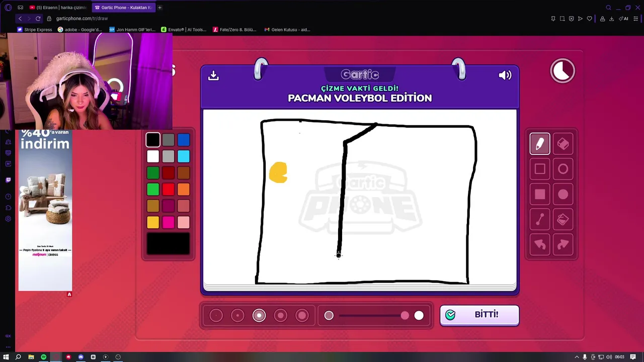Pick the black color swatch
644x362 pixels.
[153, 140]
